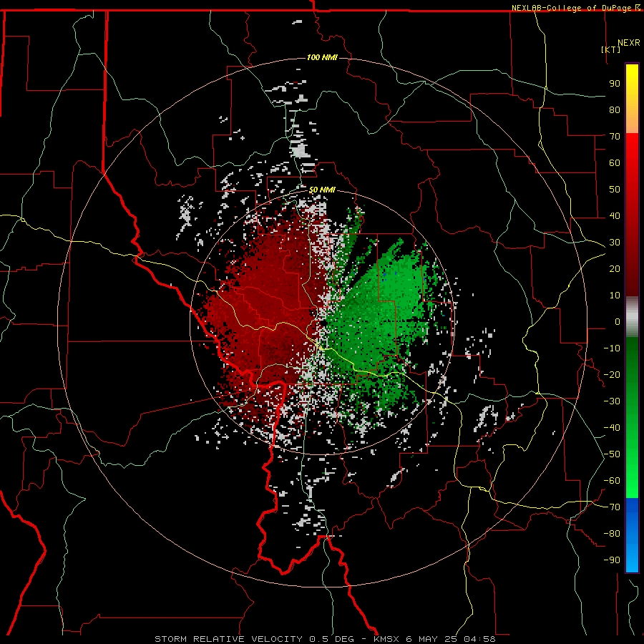Image resolution: width=644 pixels, height=644 pixels.
Task: Click the [KT] units label
Action: coord(610,49)
